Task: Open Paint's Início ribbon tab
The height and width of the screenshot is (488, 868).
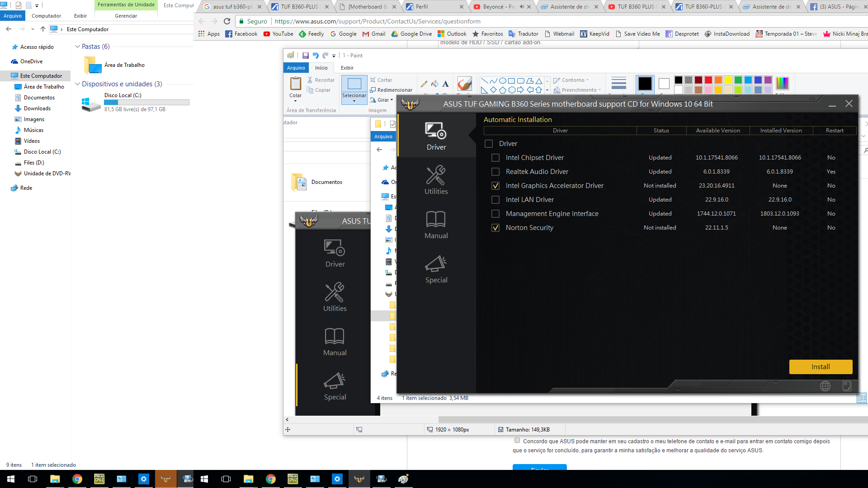Action: click(x=321, y=68)
